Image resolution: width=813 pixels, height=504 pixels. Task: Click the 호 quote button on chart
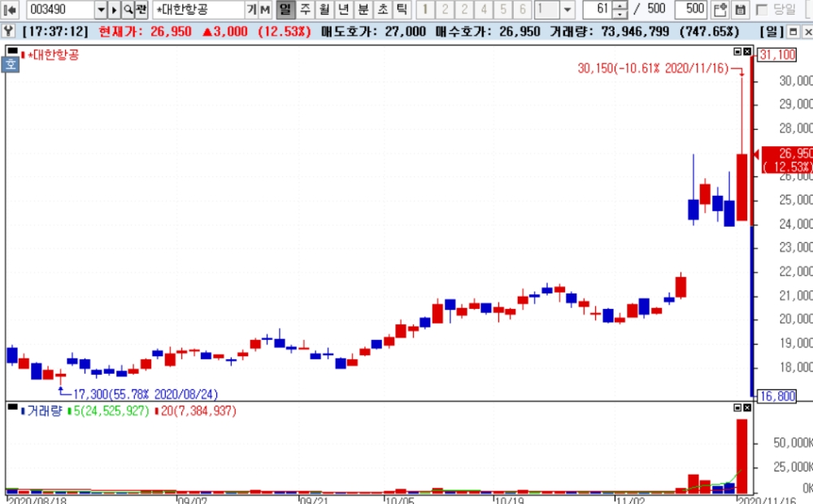pos(11,64)
